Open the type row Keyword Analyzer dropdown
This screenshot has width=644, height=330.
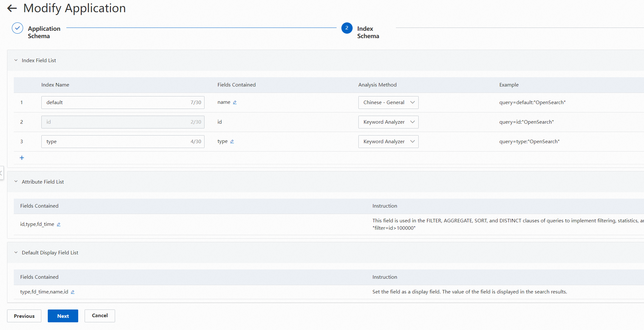pyautogui.click(x=388, y=142)
